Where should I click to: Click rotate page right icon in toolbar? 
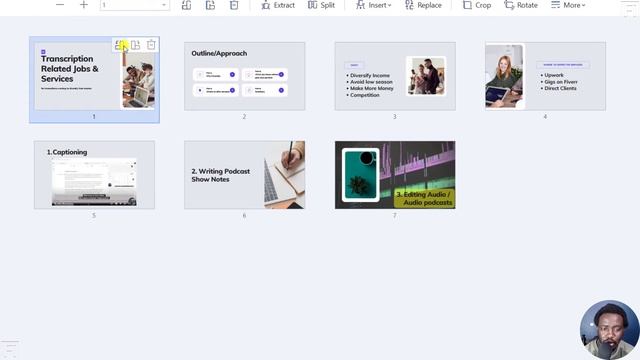coord(210,5)
